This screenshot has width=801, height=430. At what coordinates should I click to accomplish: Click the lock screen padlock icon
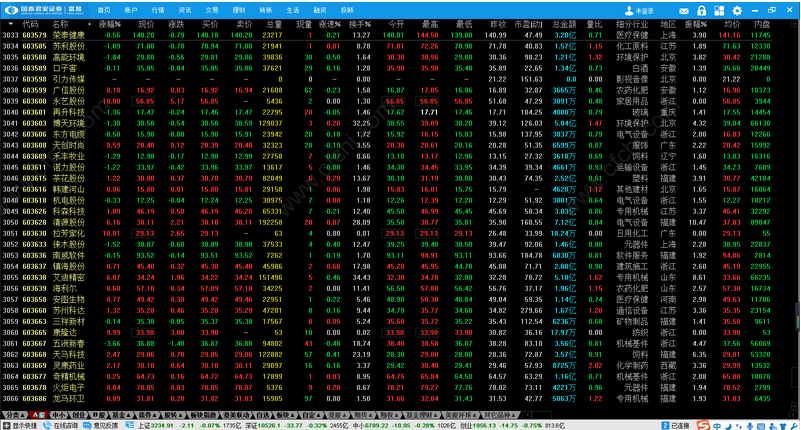point(701,11)
